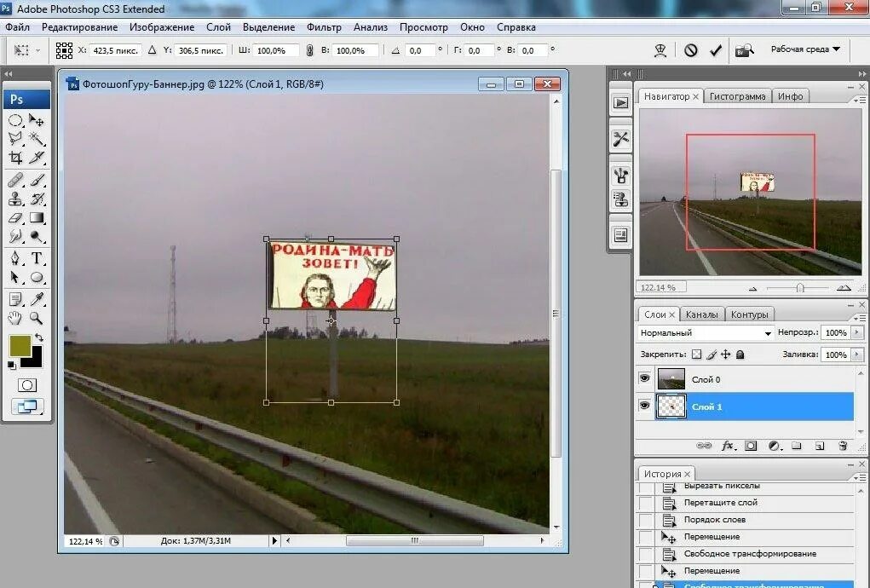Toggle relative positioning triangle for reference point
This screenshot has height=588, width=870.
(152, 50)
